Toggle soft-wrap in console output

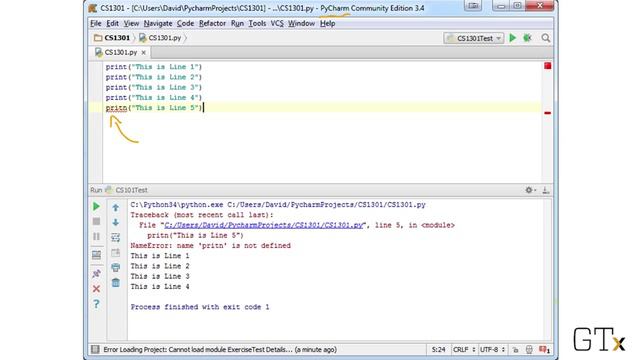tap(116, 237)
